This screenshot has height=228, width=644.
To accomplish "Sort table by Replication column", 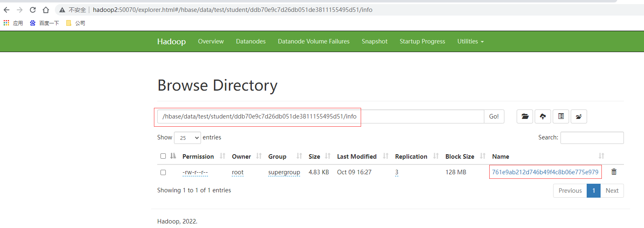I will coord(417,156).
